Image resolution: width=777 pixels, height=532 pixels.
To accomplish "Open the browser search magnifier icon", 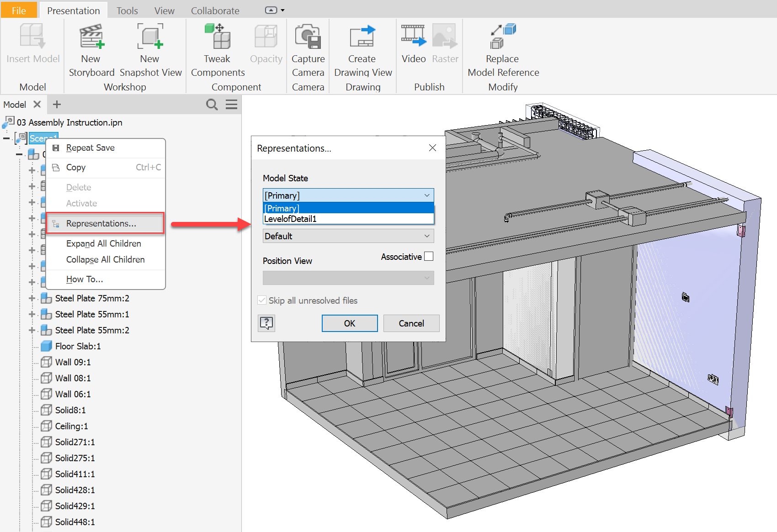I will coord(212,105).
